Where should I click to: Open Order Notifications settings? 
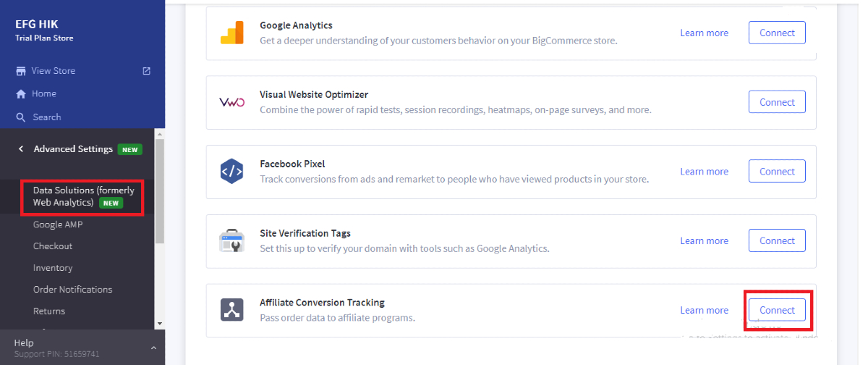72,290
